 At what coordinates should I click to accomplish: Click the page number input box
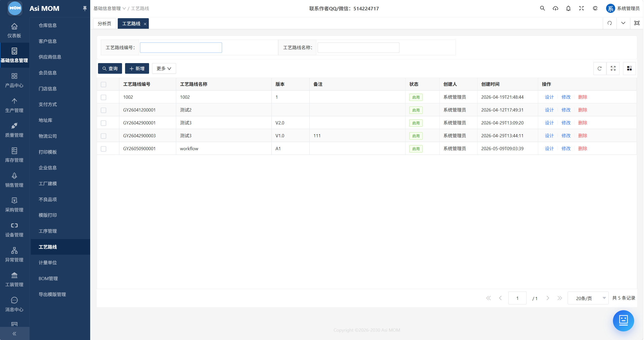coord(517,298)
